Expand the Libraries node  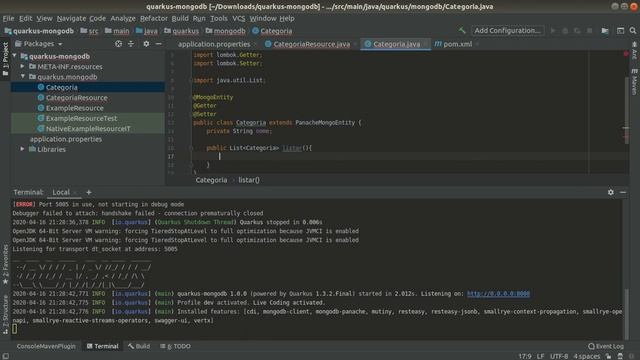(22, 149)
